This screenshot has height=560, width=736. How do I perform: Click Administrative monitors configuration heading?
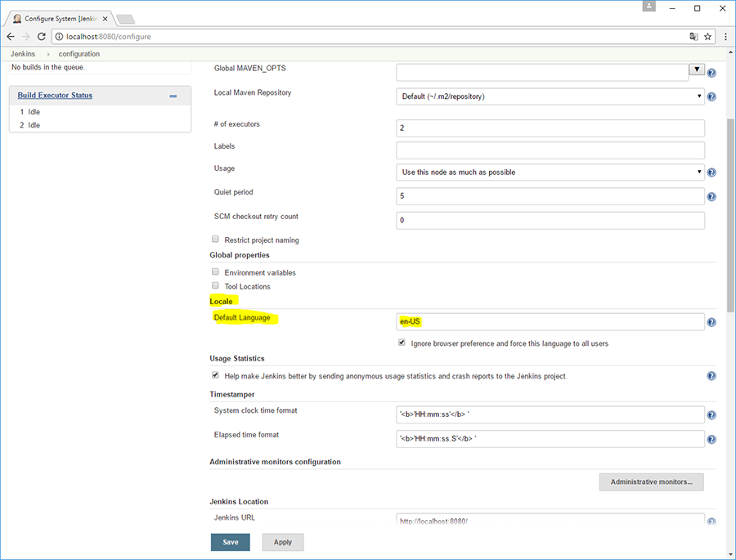click(275, 462)
